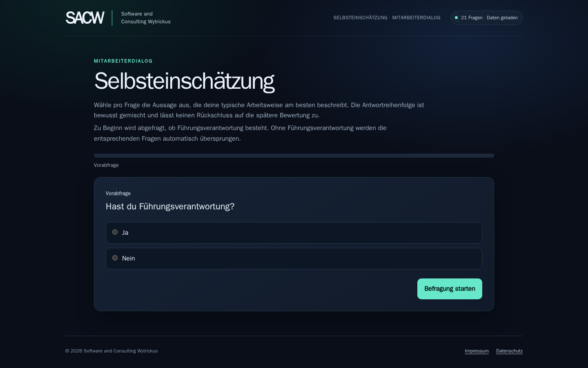Viewport: 588px width, 368px height.
Task: Click the SACW logo
Action: pyautogui.click(x=85, y=18)
